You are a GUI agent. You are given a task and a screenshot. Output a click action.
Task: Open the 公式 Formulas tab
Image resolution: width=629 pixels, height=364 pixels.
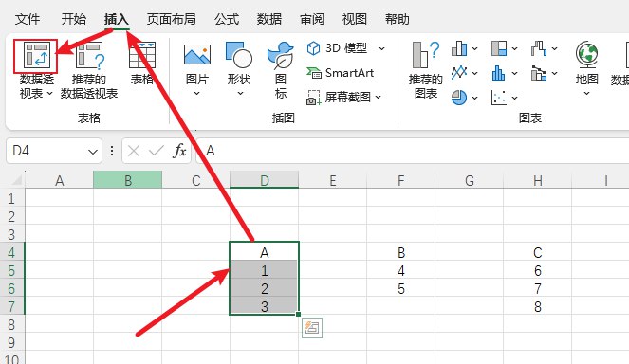pos(227,19)
